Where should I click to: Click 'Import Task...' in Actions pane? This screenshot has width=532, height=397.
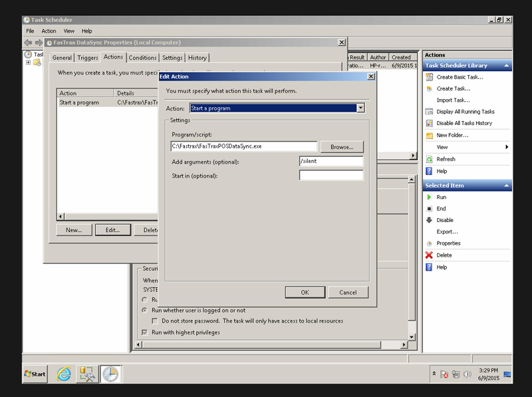pyautogui.click(x=453, y=100)
